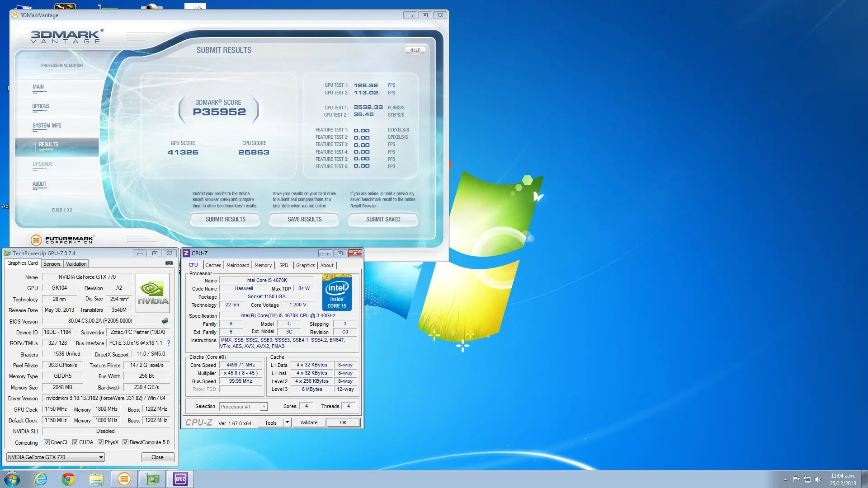Open the Memory tab in CPU-Z
868x488 pixels.
(263, 265)
